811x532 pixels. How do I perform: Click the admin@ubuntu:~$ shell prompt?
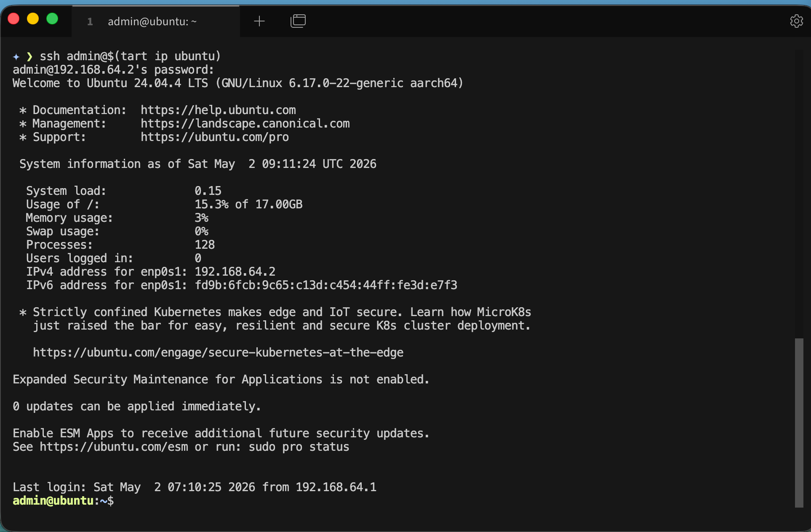pos(63,501)
